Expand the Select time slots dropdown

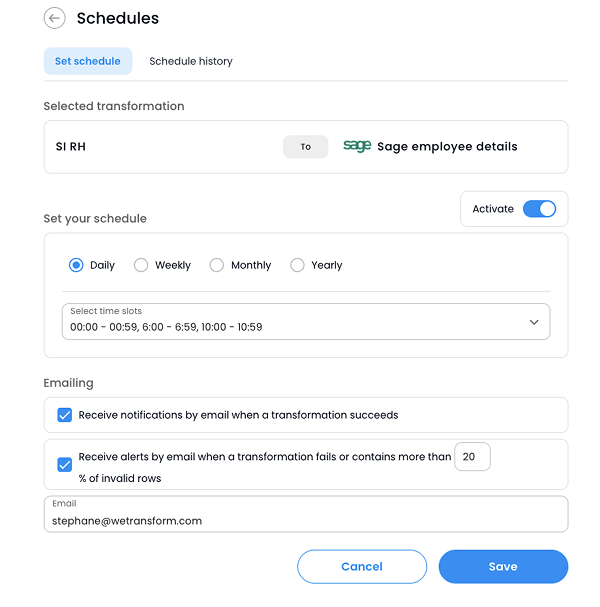(x=305, y=321)
